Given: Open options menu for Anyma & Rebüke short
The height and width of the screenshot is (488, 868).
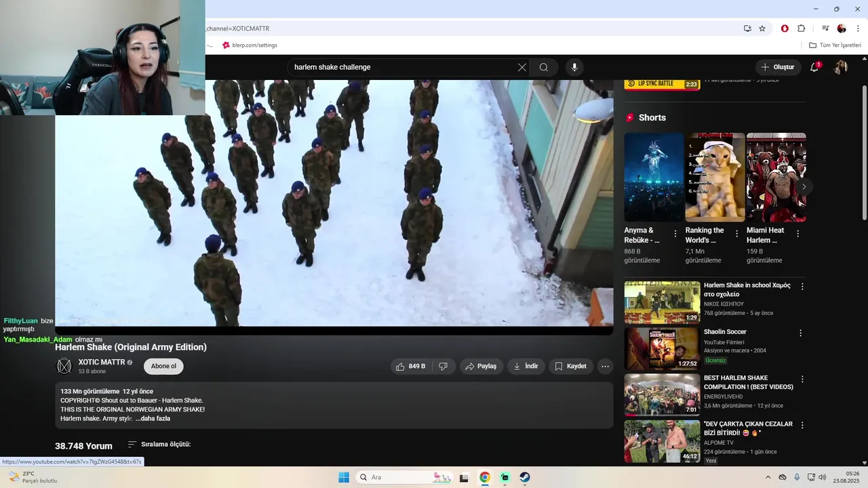Looking at the screenshot, I should point(675,233).
